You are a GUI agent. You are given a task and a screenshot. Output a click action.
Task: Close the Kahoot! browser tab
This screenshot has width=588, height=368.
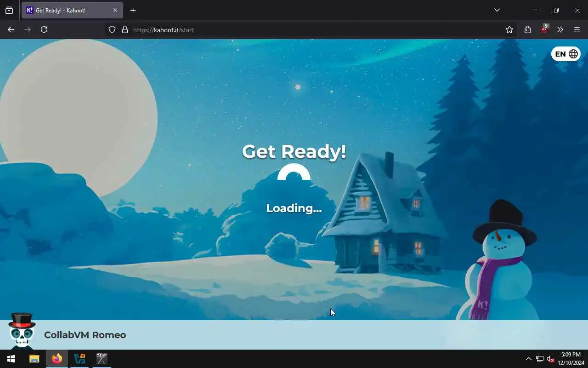(115, 10)
